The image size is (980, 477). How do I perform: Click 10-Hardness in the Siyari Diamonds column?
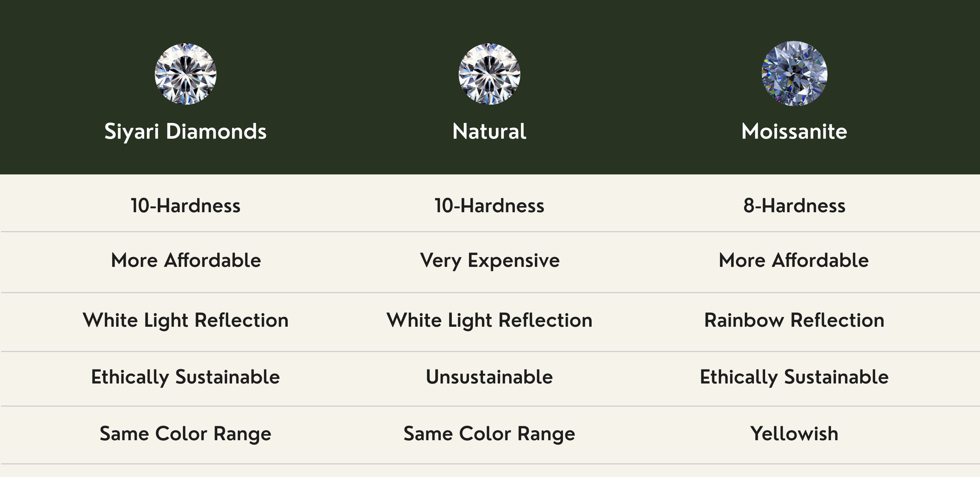186,206
